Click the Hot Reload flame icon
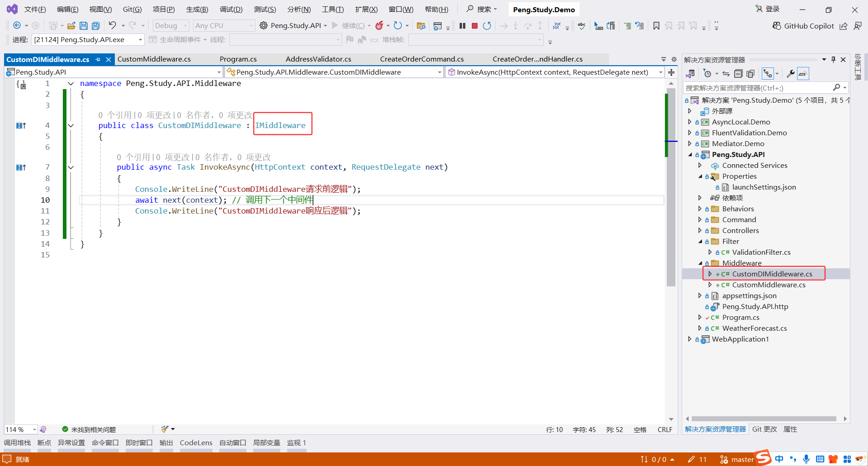 pos(379,25)
